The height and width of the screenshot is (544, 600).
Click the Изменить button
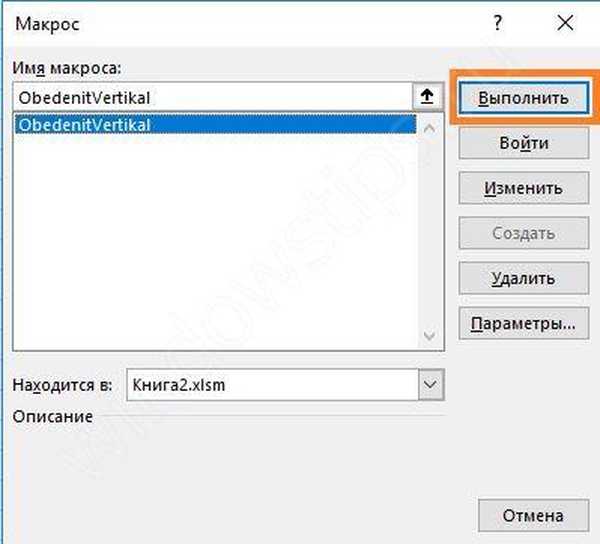[522, 188]
